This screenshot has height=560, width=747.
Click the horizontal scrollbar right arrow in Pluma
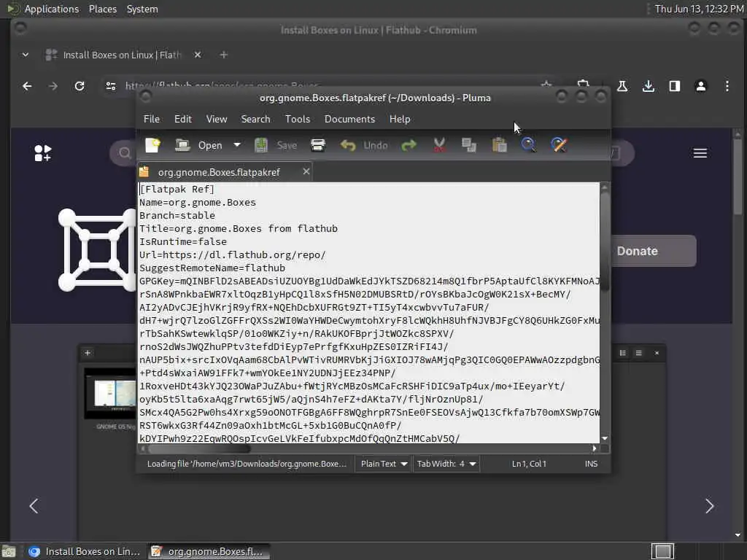click(594, 448)
